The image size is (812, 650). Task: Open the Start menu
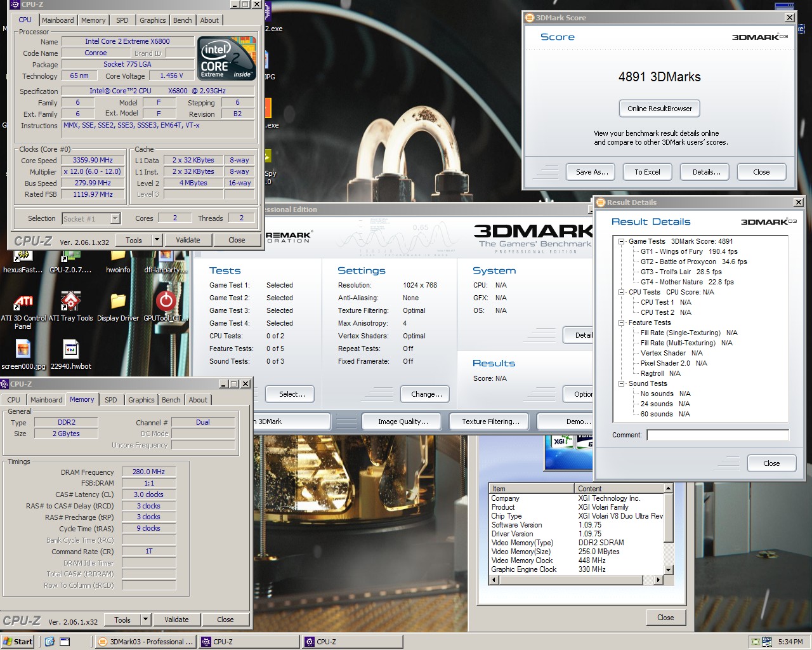[18, 642]
